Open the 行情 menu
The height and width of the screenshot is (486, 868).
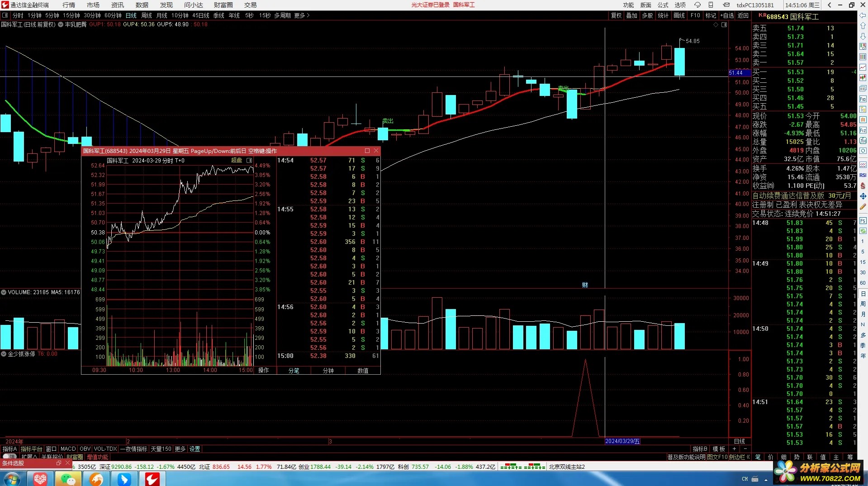click(69, 5)
